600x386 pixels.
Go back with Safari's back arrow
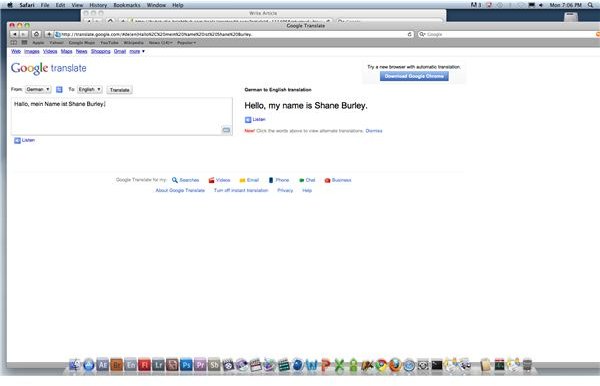click(15, 34)
